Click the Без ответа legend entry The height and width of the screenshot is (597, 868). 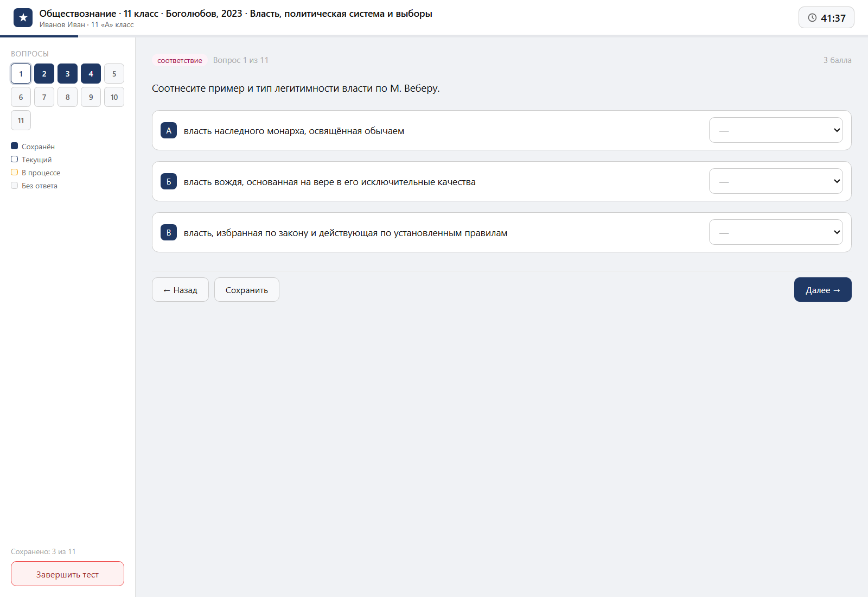click(x=34, y=186)
